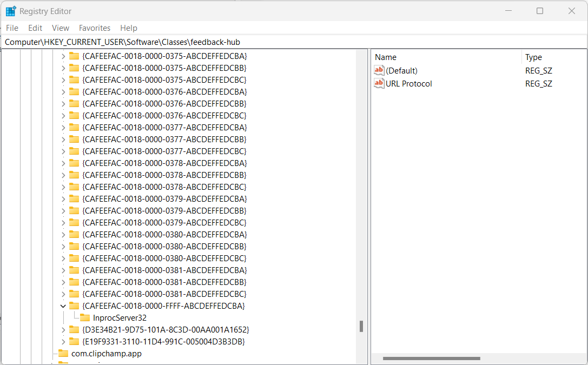Select key label {CAFEEFAC-0018-0000-0378-ABCDEFFEDCBA}
Image resolution: width=588 pixels, height=365 pixels.
point(164,163)
